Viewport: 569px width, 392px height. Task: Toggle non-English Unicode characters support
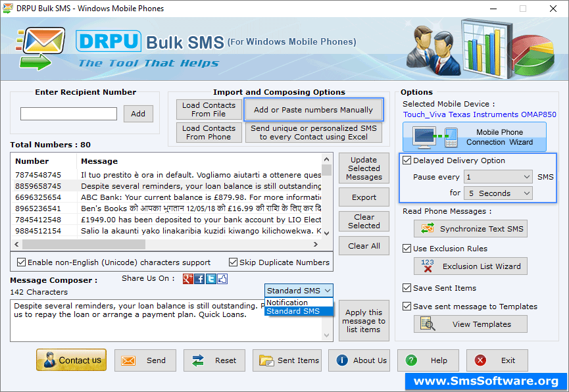pyautogui.click(x=22, y=262)
